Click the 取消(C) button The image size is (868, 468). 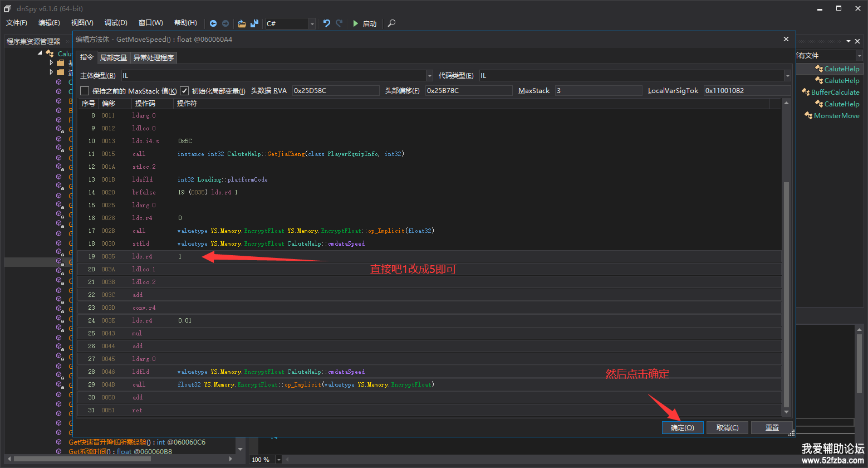(727, 427)
